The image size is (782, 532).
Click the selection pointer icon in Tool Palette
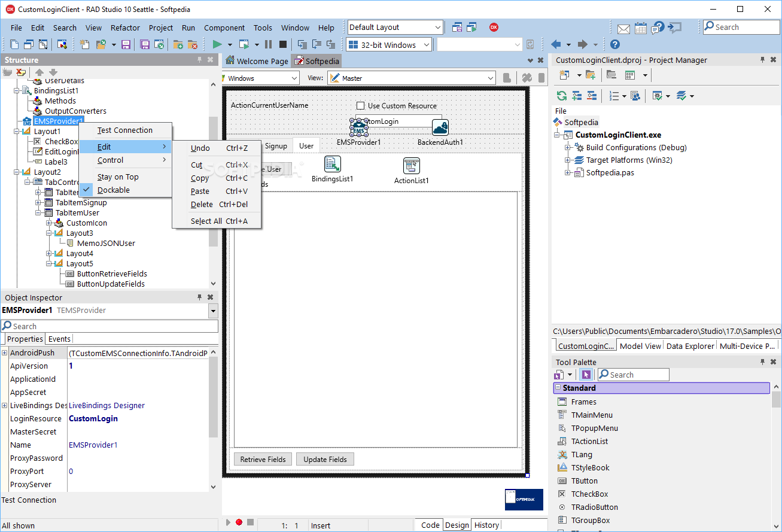(x=586, y=375)
